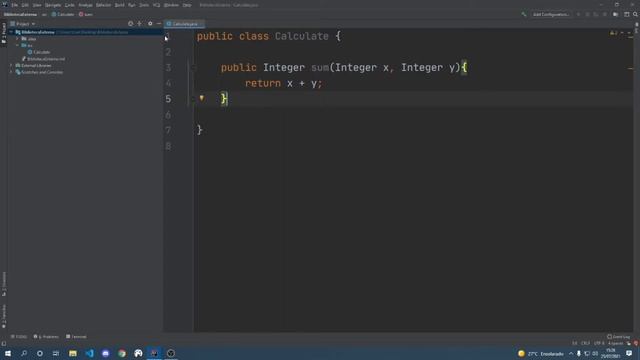640x360 pixels.
Task: Open the Tools menu
Action: [144, 5]
